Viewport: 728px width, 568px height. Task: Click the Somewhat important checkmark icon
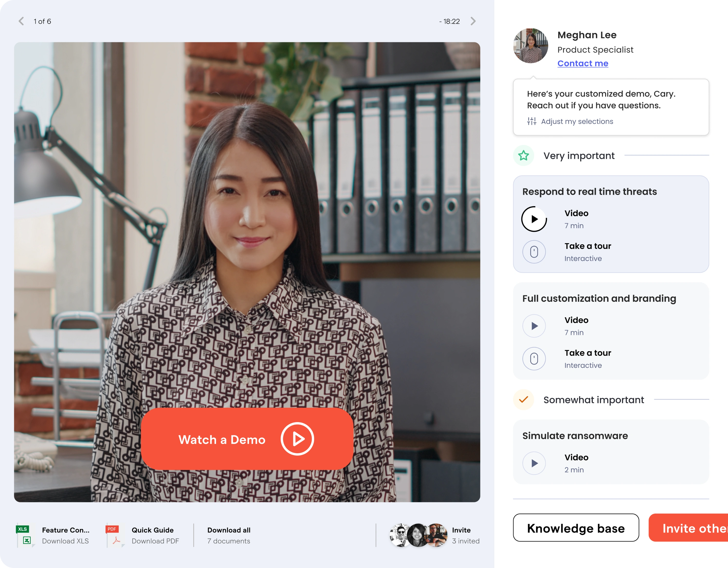523,399
